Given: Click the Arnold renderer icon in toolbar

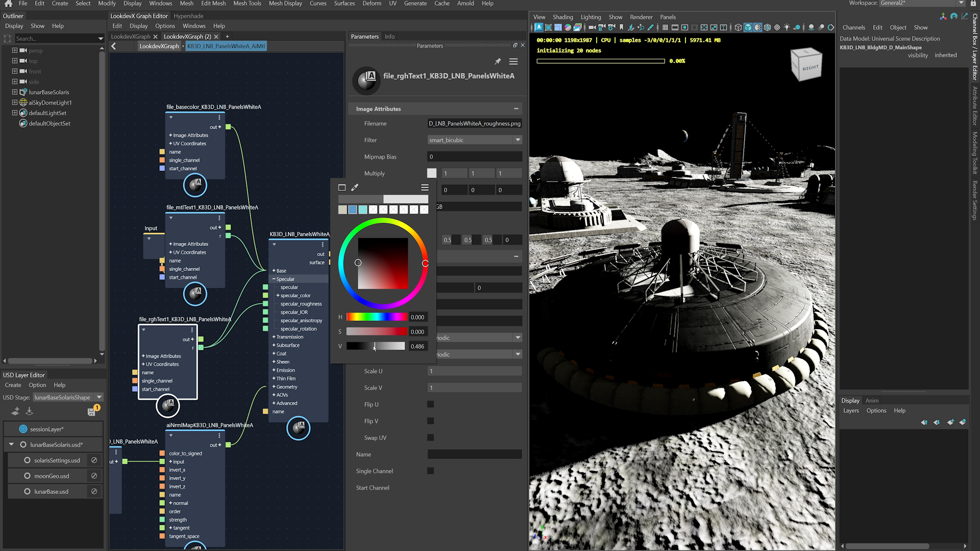Looking at the screenshot, I should [538, 27].
